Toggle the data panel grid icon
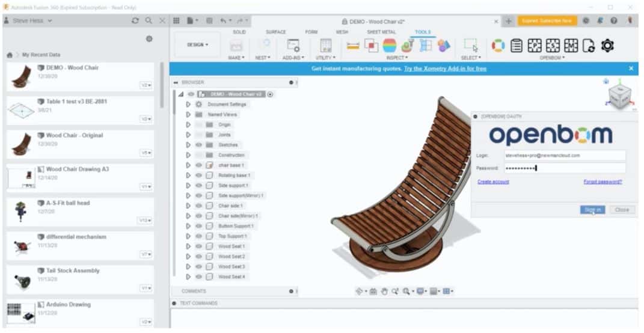644x333 pixels. [x=176, y=21]
